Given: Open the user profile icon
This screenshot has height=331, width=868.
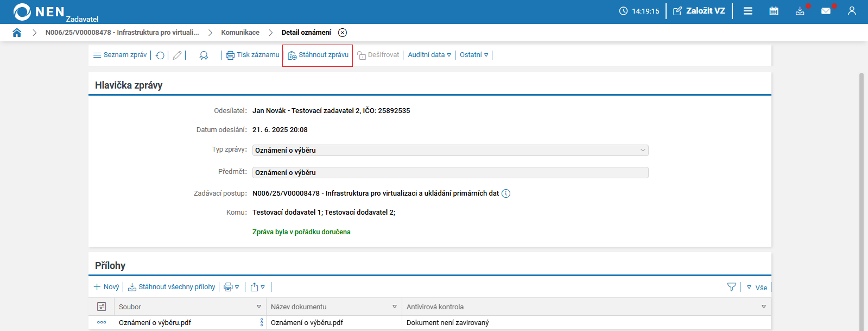Looking at the screenshot, I should (x=852, y=11).
